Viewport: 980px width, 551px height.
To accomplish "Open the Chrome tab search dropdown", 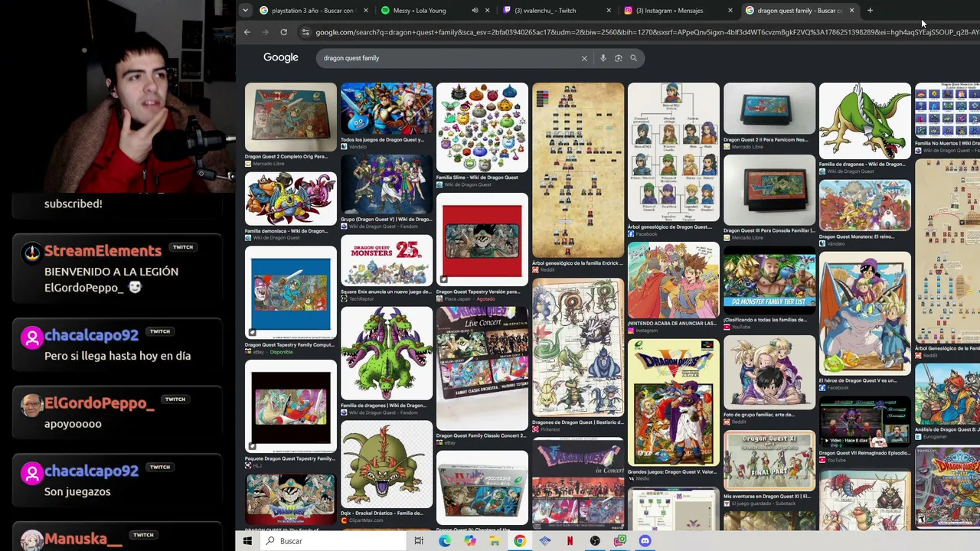I will 245,10.
